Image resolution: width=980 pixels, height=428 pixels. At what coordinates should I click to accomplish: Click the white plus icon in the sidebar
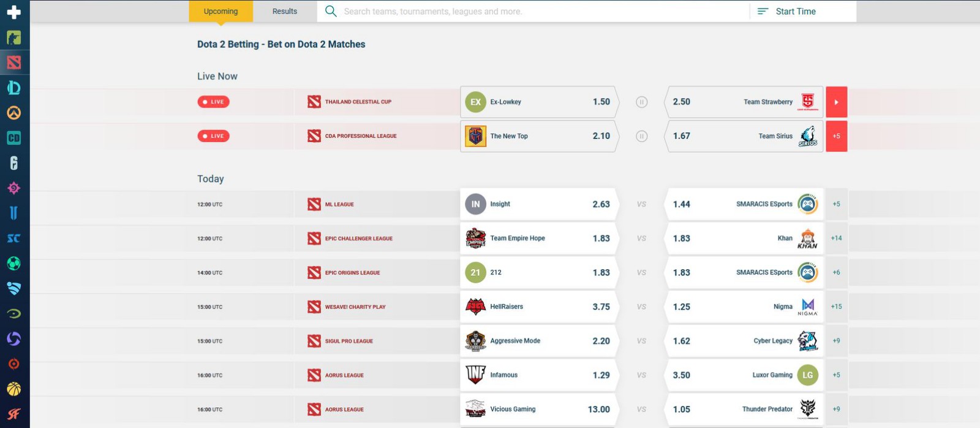pyautogui.click(x=13, y=12)
